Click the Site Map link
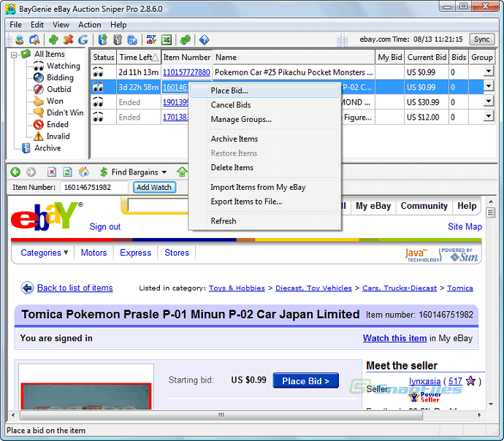Viewport: 504px width, 441px height. pyautogui.click(x=465, y=227)
